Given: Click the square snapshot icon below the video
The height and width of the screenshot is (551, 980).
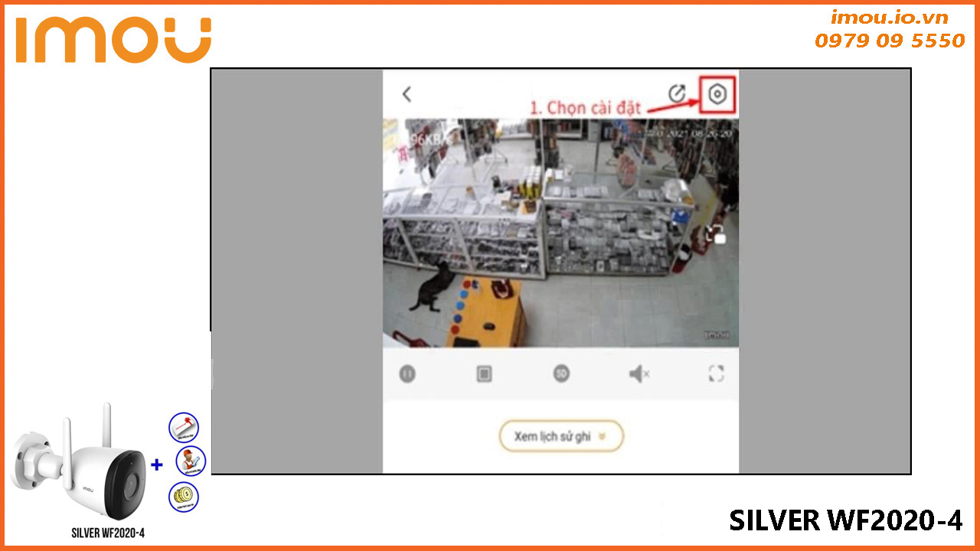Looking at the screenshot, I should click(x=484, y=373).
